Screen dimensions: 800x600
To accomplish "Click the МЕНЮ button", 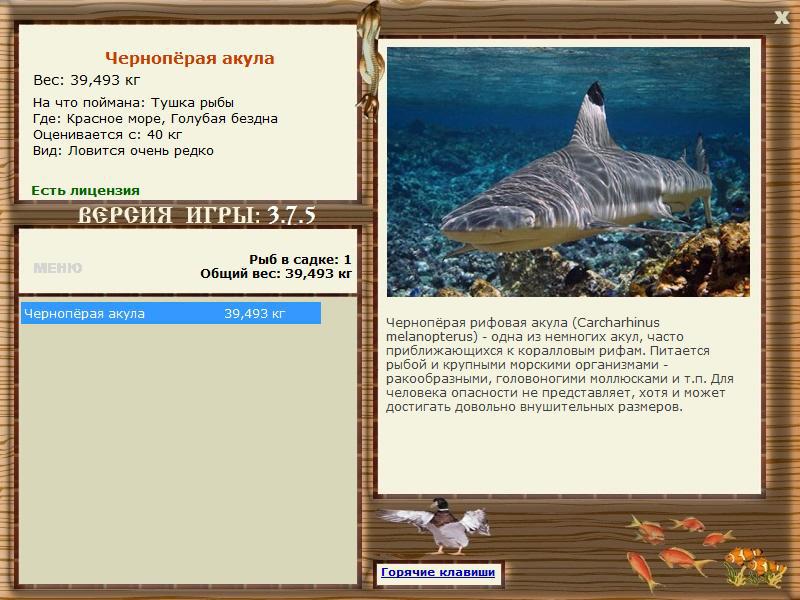I will 58,268.
